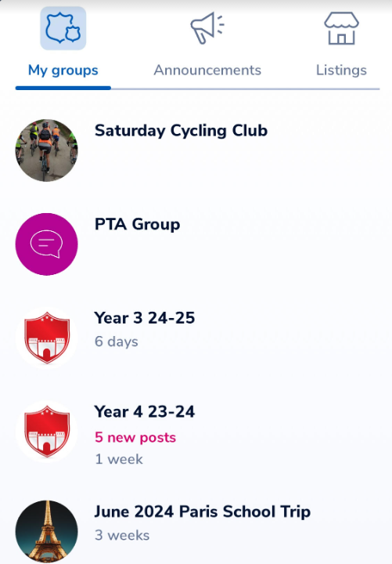Click the My groups shield icon
The width and height of the screenshot is (392, 564).
[63, 28]
